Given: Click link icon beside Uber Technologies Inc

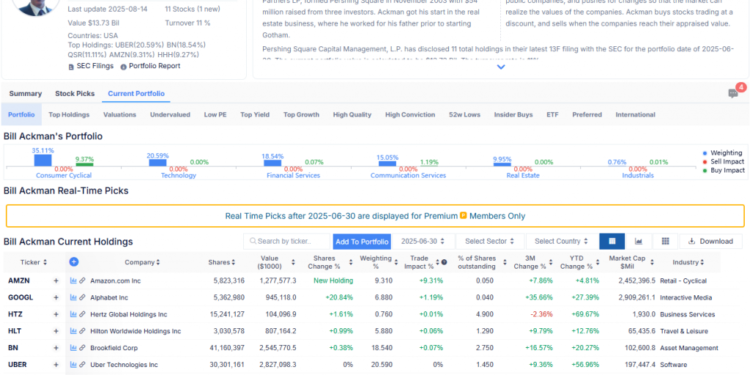Looking at the screenshot, I should pos(82,364).
